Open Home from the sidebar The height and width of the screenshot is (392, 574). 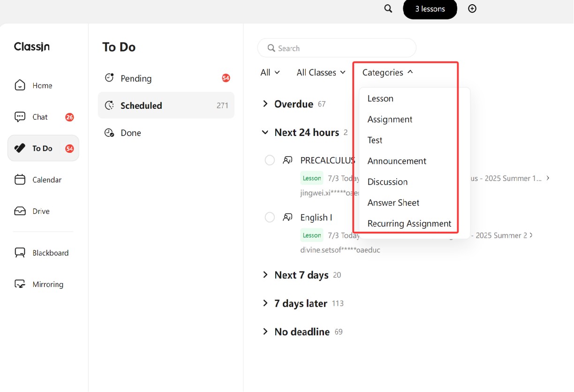[43, 85]
